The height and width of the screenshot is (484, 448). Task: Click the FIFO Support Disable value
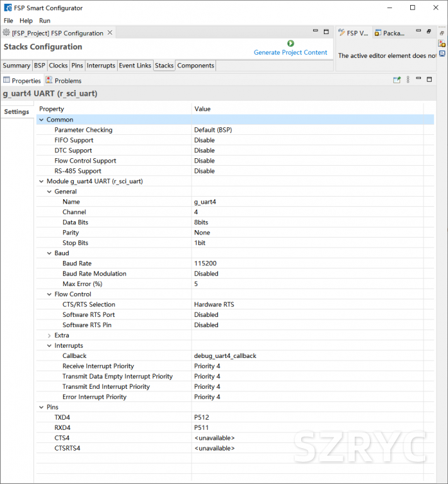tap(204, 141)
